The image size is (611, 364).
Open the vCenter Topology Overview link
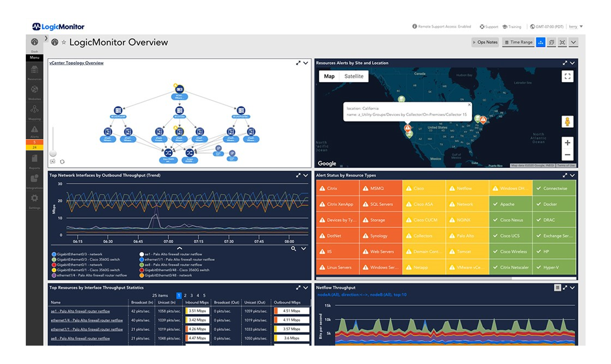pyautogui.click(x=76, y=63)
